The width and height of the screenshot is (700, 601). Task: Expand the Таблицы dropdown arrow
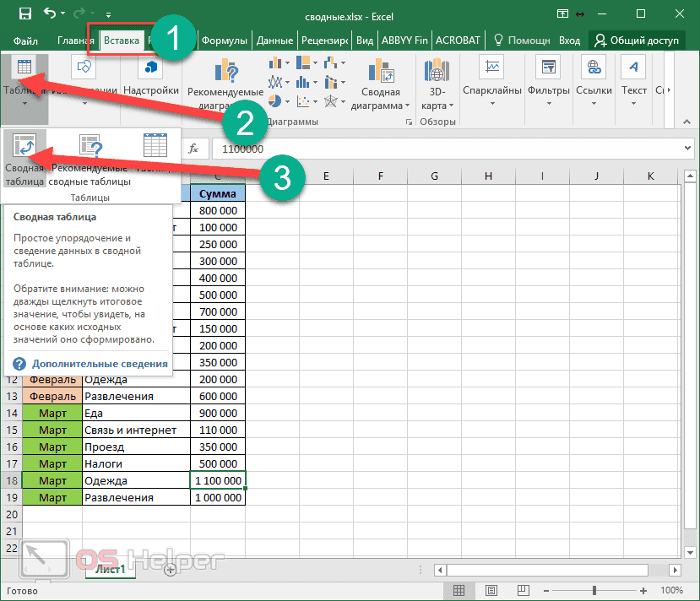(23, 103)
